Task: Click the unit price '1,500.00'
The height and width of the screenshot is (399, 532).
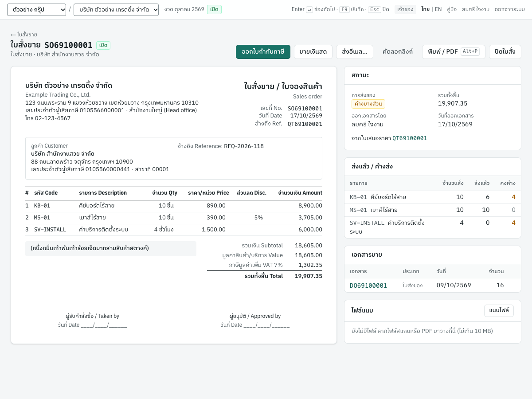Action: pyautogui.click(x=214, y=230)
